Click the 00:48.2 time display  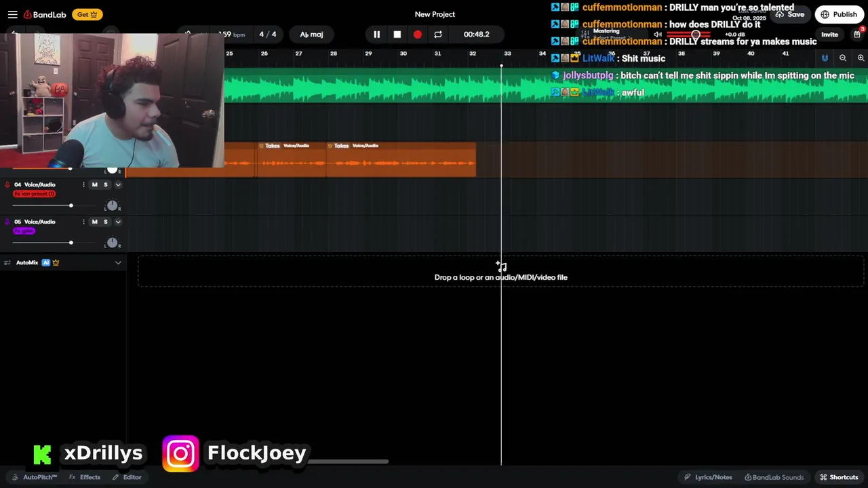pos(476,35)
